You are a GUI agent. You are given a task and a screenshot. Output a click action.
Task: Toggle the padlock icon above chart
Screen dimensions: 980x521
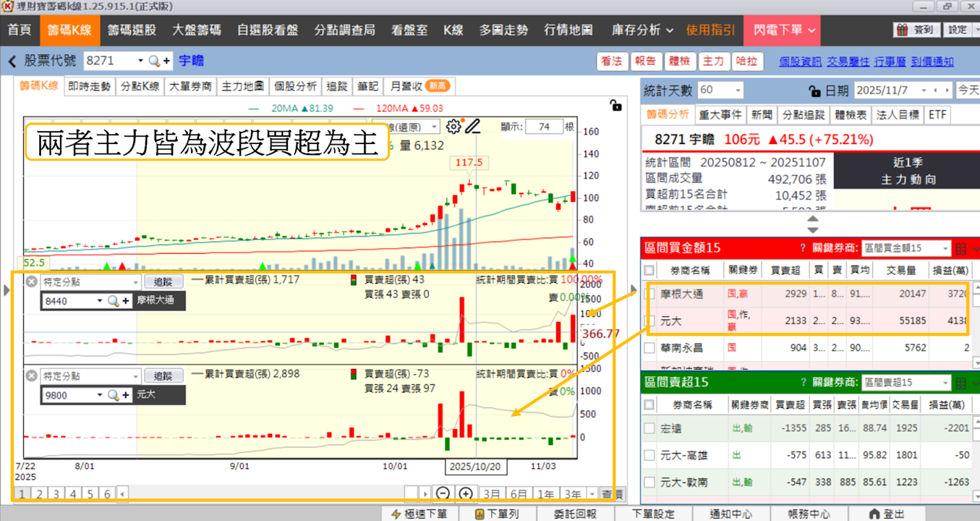615,106
